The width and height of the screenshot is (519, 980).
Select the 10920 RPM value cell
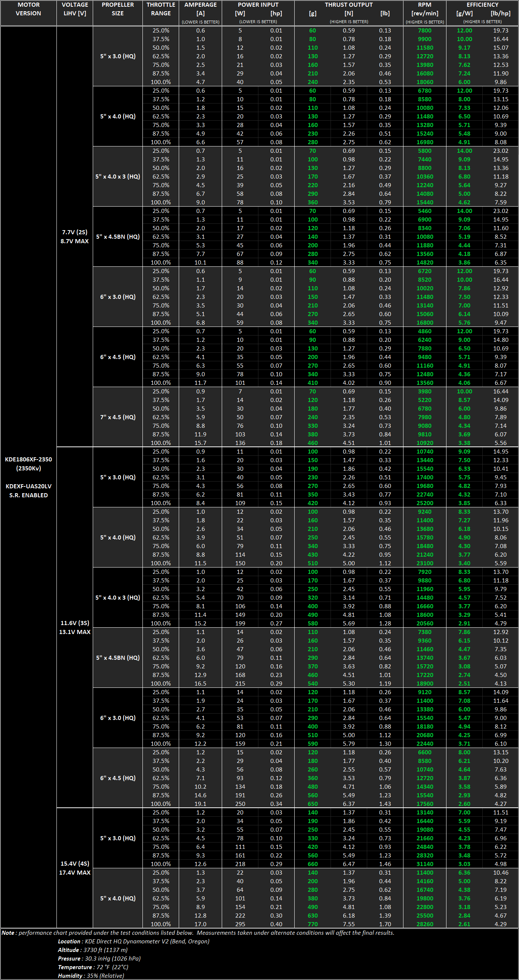pos(424,443)
